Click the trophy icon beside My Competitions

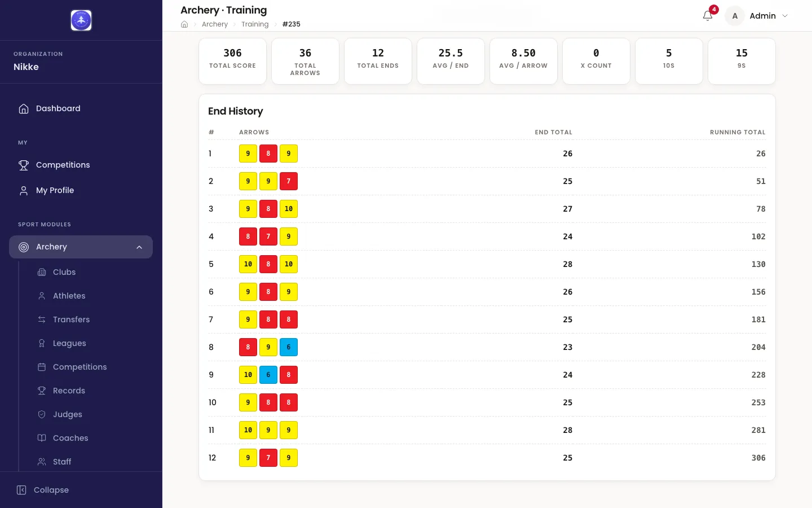pos(24,165)
